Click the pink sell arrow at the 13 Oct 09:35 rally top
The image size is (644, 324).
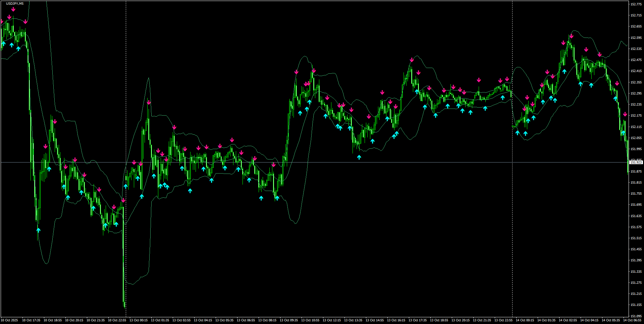pos(296,72)
